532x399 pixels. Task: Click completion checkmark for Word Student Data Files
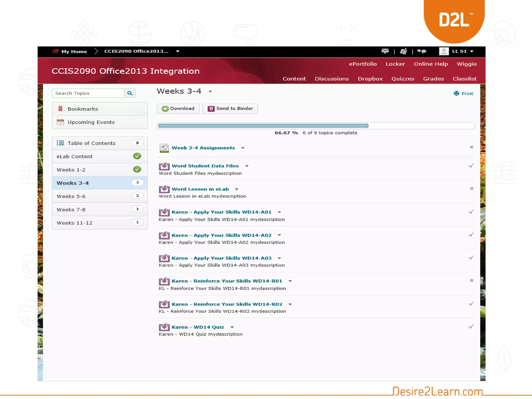point(471,166)
